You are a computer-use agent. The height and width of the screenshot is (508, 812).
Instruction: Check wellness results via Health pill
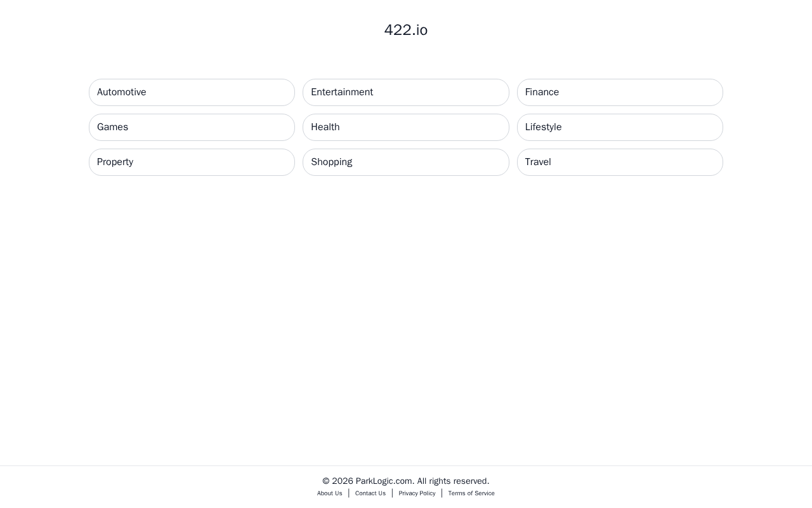(x=406, y=127)
